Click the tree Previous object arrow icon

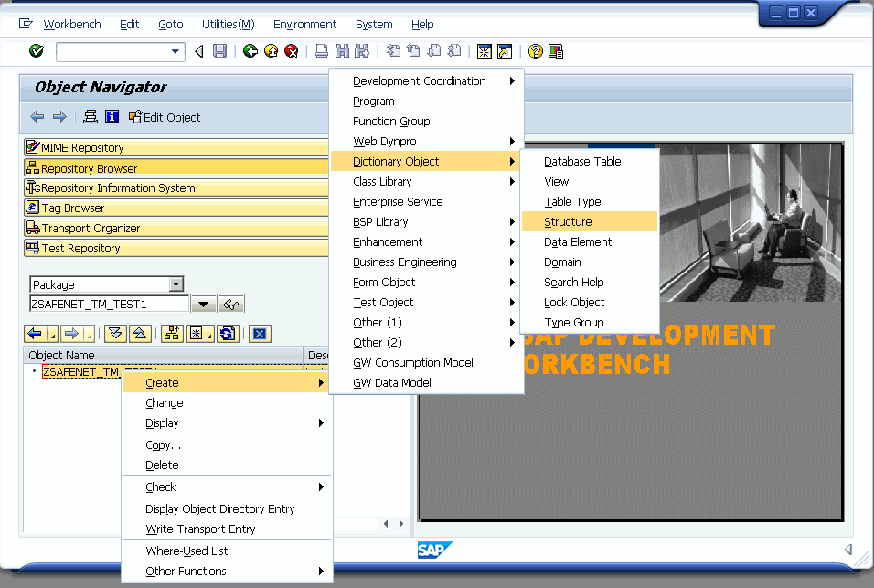coord(35,333)
